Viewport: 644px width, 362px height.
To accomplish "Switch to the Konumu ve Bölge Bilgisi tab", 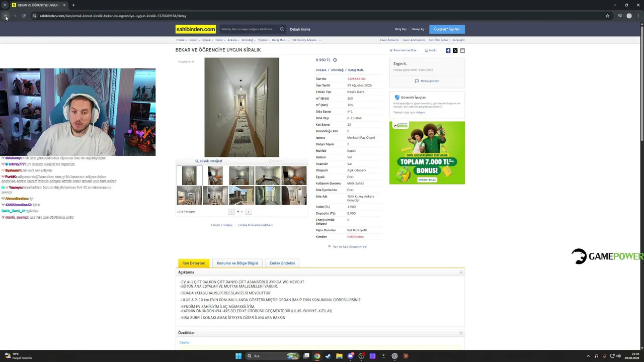I will click(237, 263).
